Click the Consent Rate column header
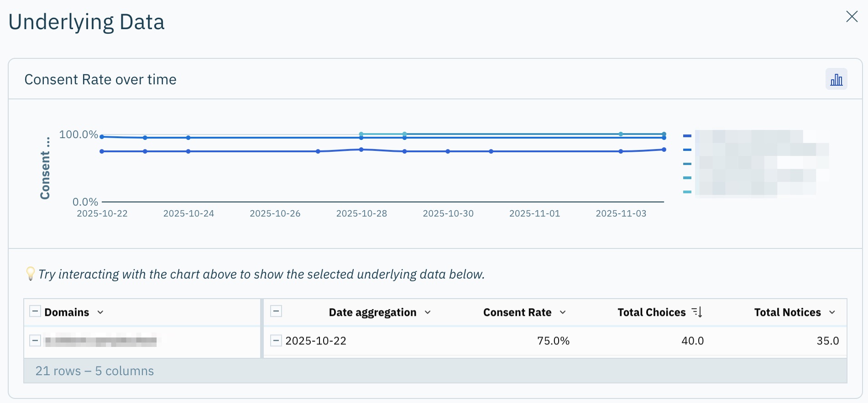Viewport: 868px width, 403px height. (x=517, y=312)
